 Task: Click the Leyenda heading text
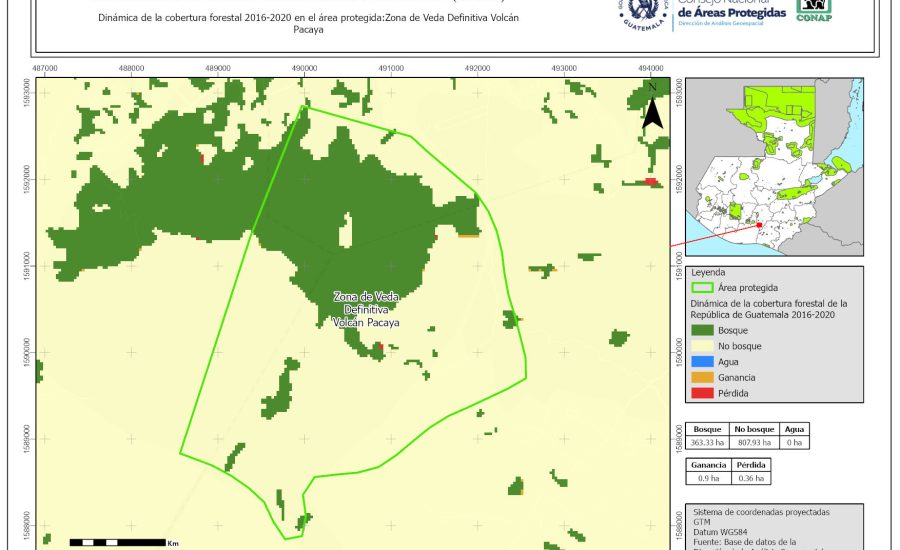(x=707, y=271)
